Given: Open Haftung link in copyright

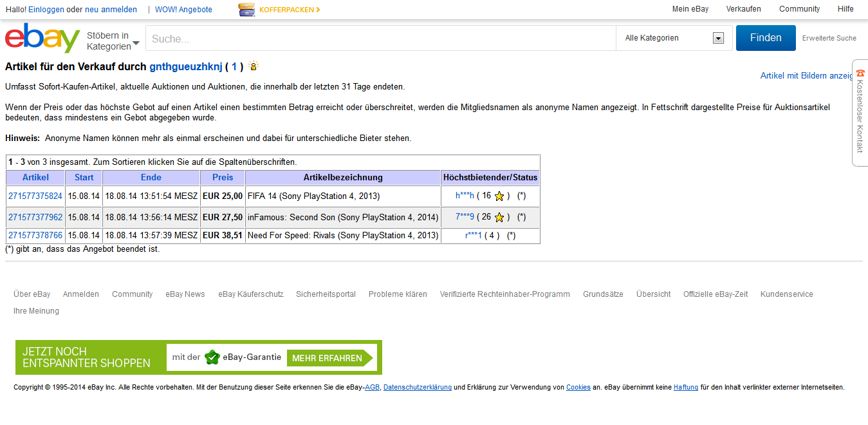Looking at the screenshot, I should (x=686, y=388).
